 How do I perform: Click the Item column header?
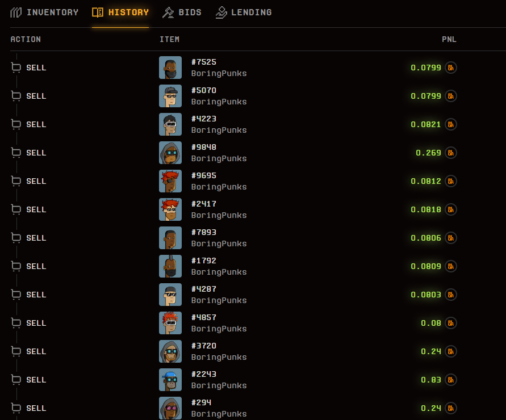[x=169, y=39]
